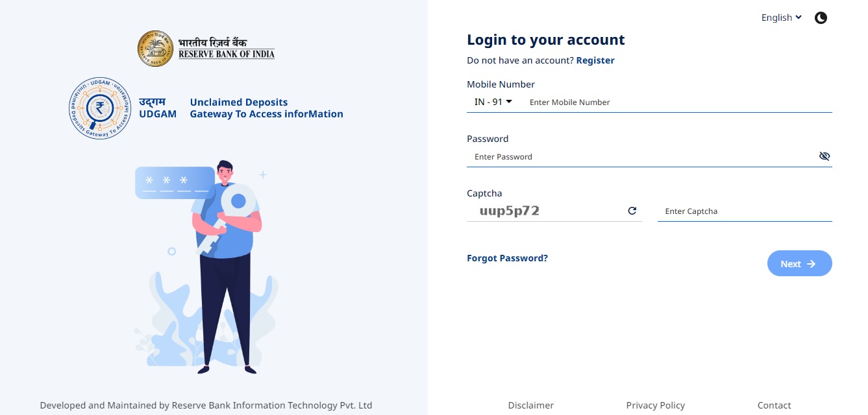
Task: Toggle the dark mode moon icon
Action: 821,18
